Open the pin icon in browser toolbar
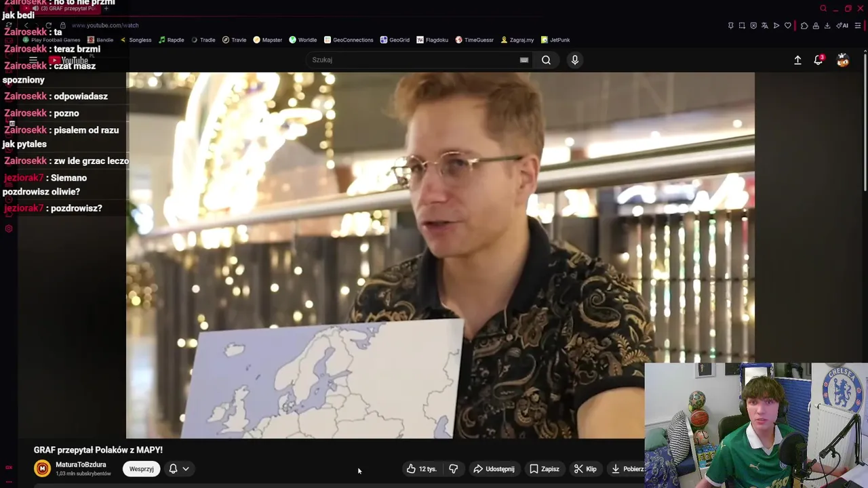This screenshot has width=868, height=488. (x=731, y=26)
